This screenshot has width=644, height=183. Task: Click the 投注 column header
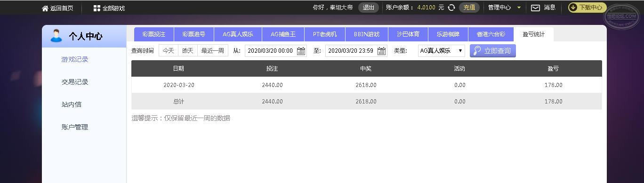click(272, 69)
